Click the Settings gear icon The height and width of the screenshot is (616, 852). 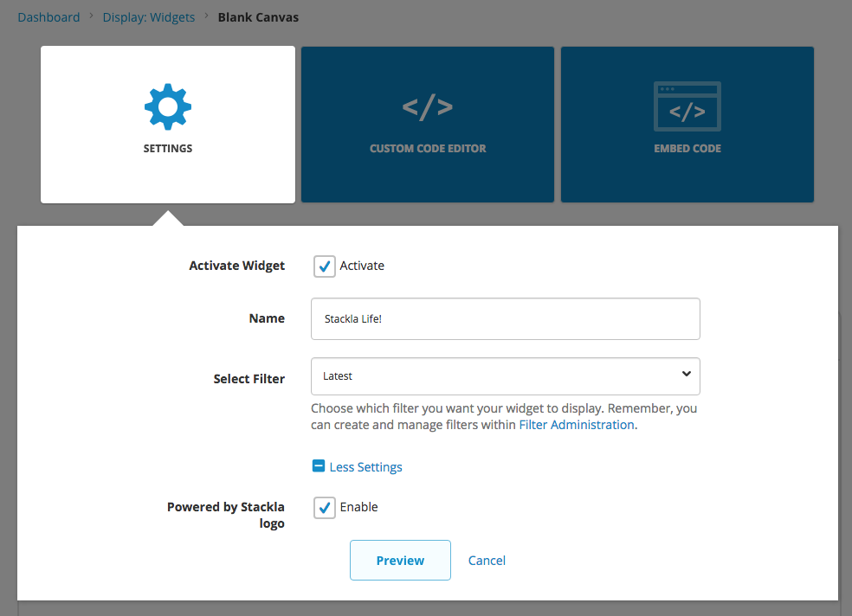pyautogui.click(x=168, y=107)
